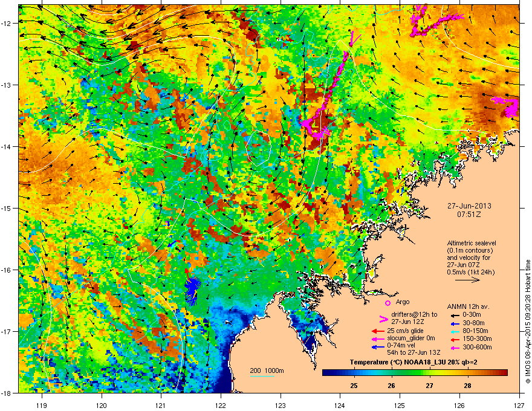Click the 26 tick label on colorbar
Screen dimensions: 532x411
tap(392, 386)
